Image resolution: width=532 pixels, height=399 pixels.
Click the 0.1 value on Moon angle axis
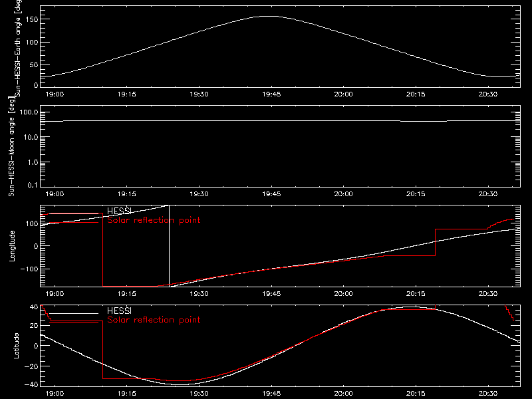pyautogui.click(x=33, y=185)
